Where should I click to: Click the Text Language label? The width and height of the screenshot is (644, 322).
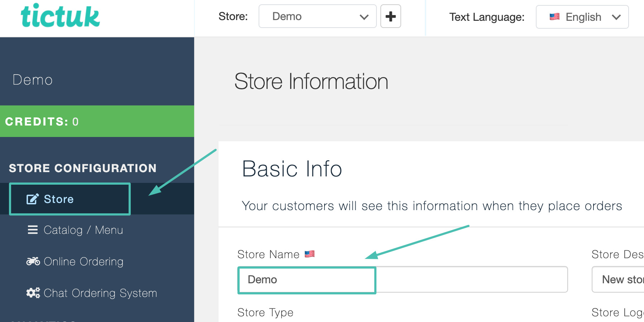[x=487, y=17]
